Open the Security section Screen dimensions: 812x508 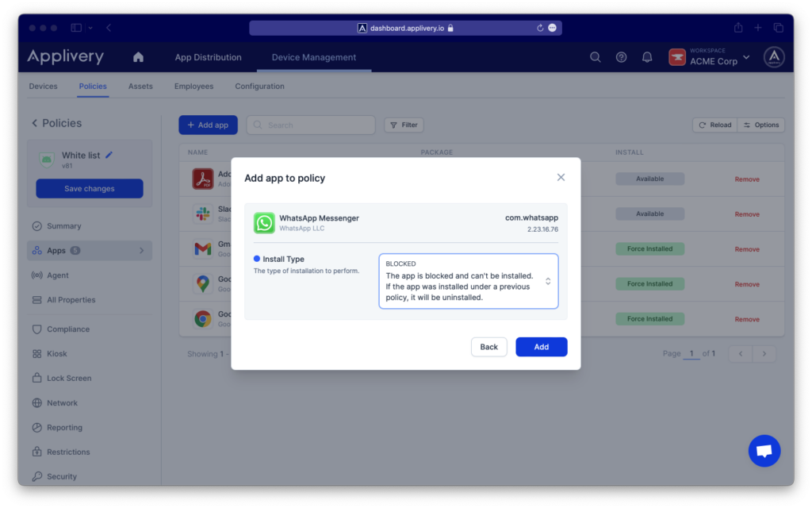point(90,476)
